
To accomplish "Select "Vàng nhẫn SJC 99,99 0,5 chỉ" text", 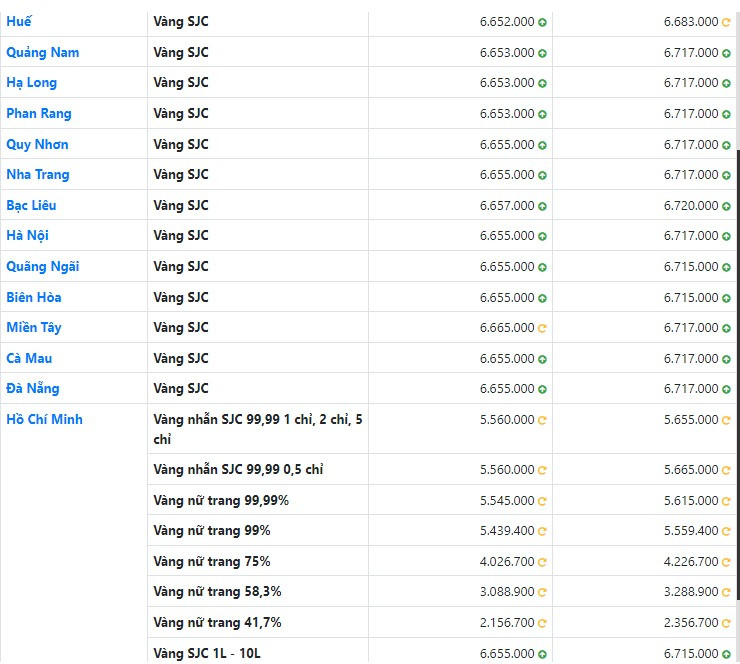I will (238, 470).
